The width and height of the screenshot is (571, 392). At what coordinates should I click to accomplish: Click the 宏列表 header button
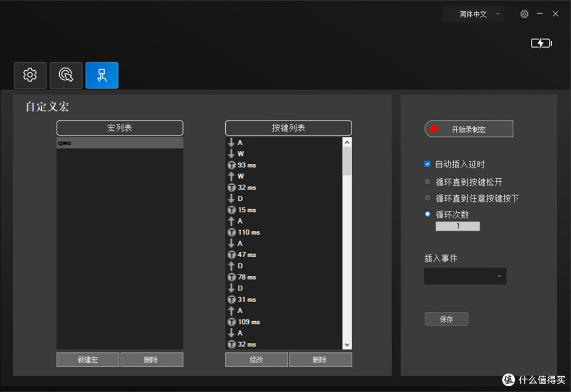point(120,128)
